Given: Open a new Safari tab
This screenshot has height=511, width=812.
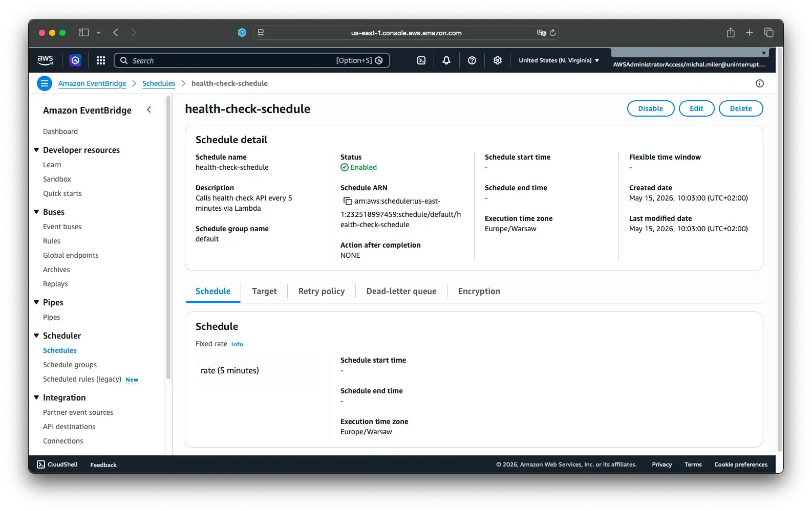Looking at the screenshot, I should point(750,32).
